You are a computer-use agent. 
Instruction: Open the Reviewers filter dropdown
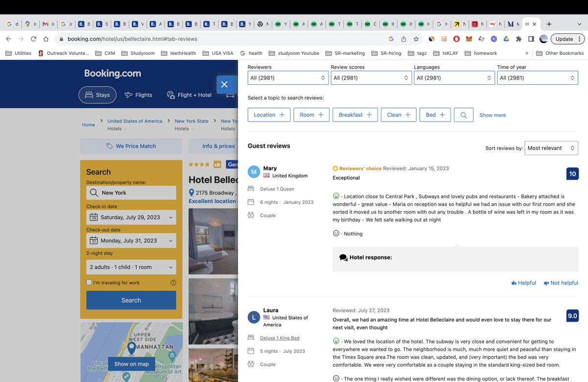pos(288,77)
